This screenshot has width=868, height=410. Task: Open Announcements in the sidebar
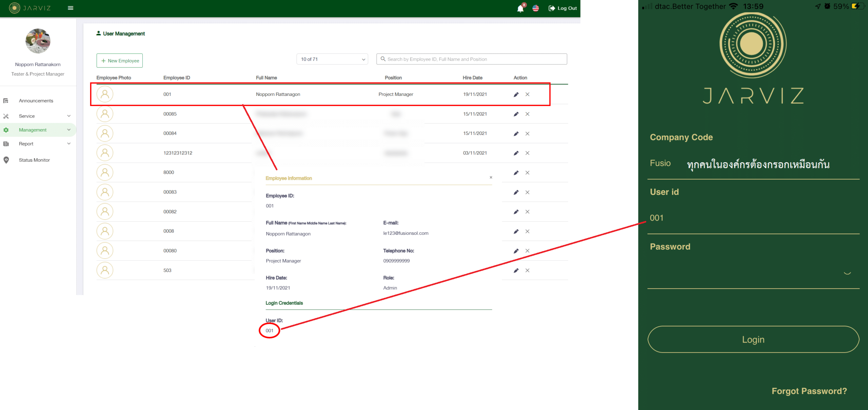click(x=36, y=101)
